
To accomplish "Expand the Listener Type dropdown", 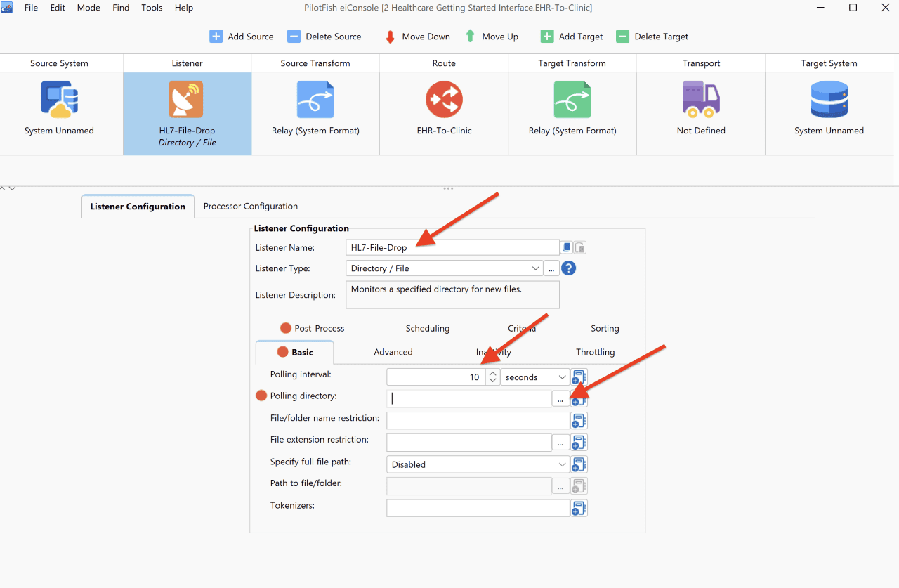I will tap(444, 268).
